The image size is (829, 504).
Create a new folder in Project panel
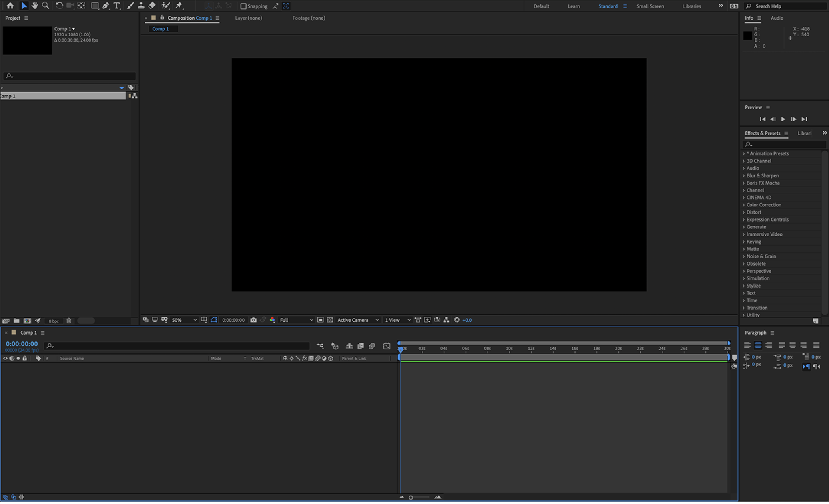16,321
